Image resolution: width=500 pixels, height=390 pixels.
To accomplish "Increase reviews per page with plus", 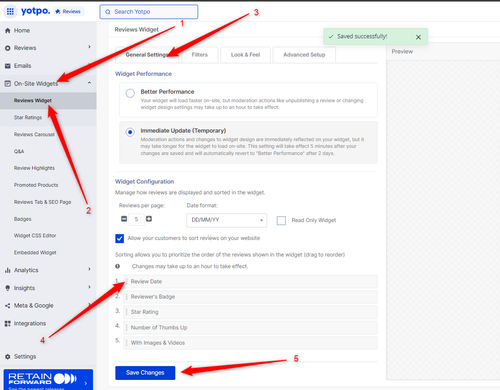I will click(149, 219).
